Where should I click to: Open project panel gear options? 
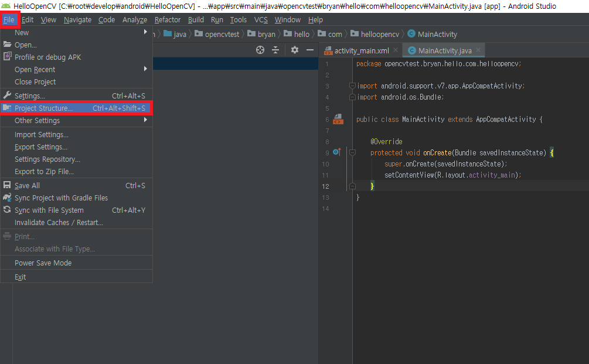click(x=295, y=50)
